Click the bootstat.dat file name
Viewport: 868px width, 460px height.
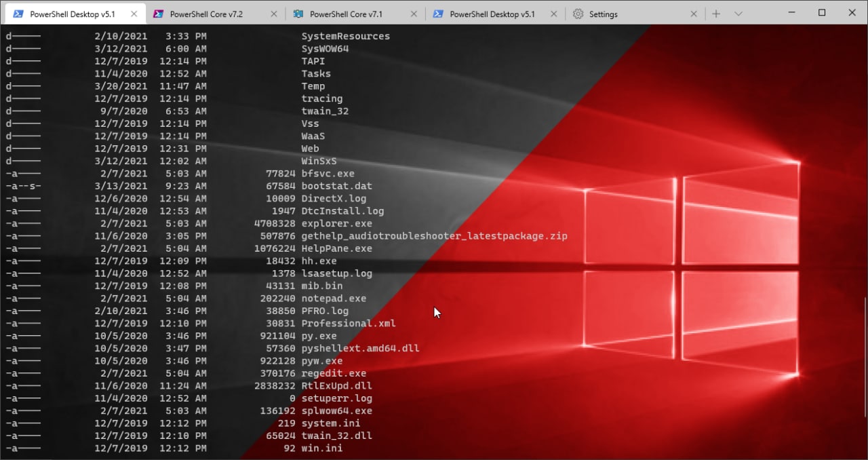pyautogui.click(x=337, y=186)
